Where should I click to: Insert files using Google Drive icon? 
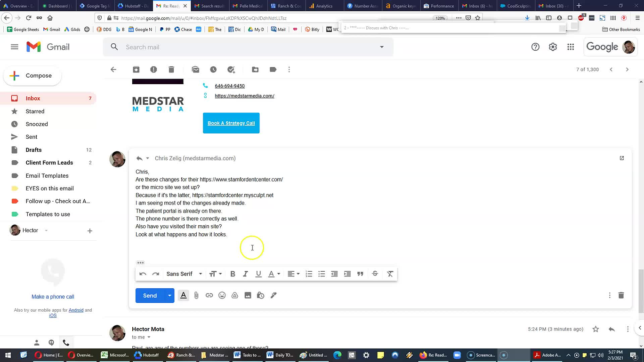pos(234,295)
